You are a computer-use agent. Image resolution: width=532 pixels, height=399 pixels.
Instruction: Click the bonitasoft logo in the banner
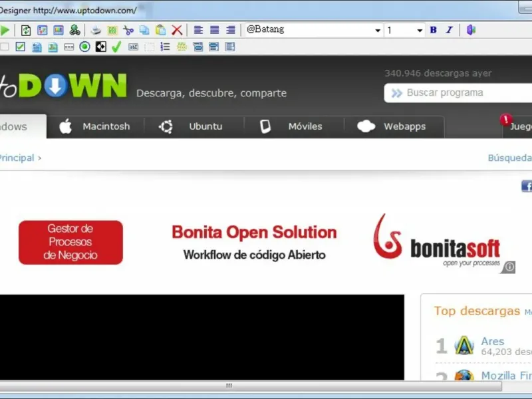437,240
